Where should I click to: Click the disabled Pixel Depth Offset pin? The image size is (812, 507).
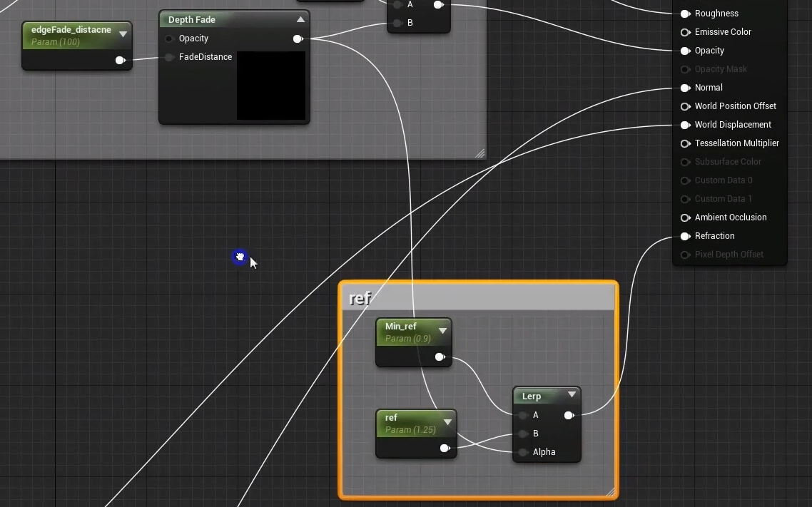(x=685, y=255)
